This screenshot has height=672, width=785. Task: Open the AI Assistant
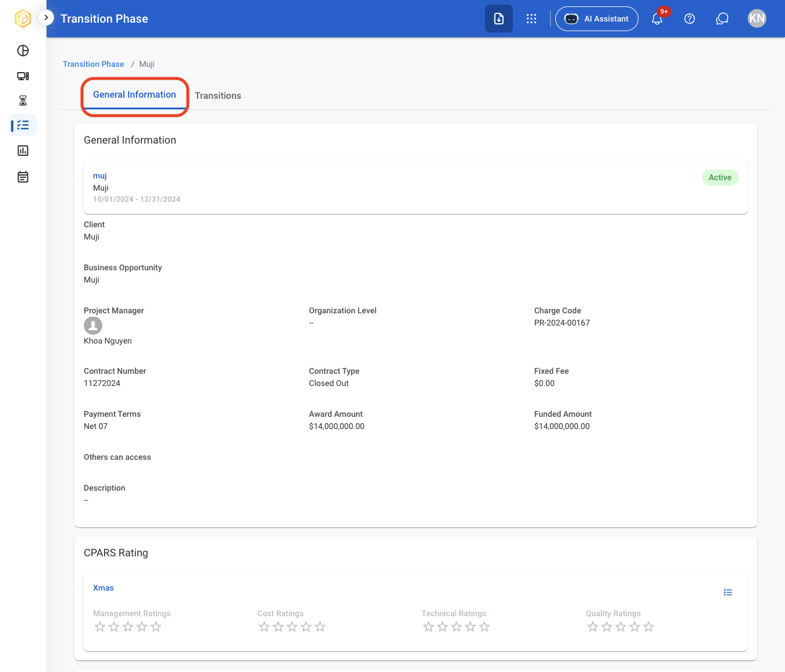[597, 19]
